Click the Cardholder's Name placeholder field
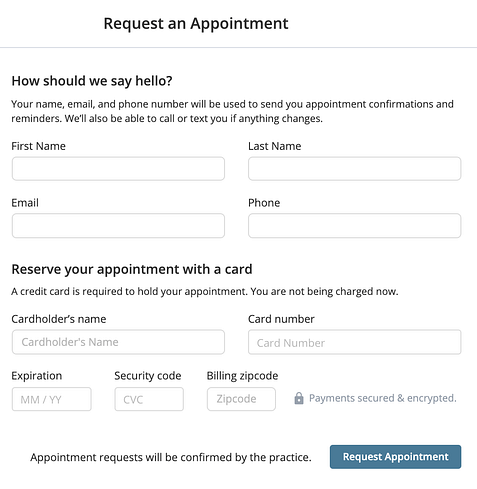The height and width of the screenshot is (489, 477). click(118, 342)
